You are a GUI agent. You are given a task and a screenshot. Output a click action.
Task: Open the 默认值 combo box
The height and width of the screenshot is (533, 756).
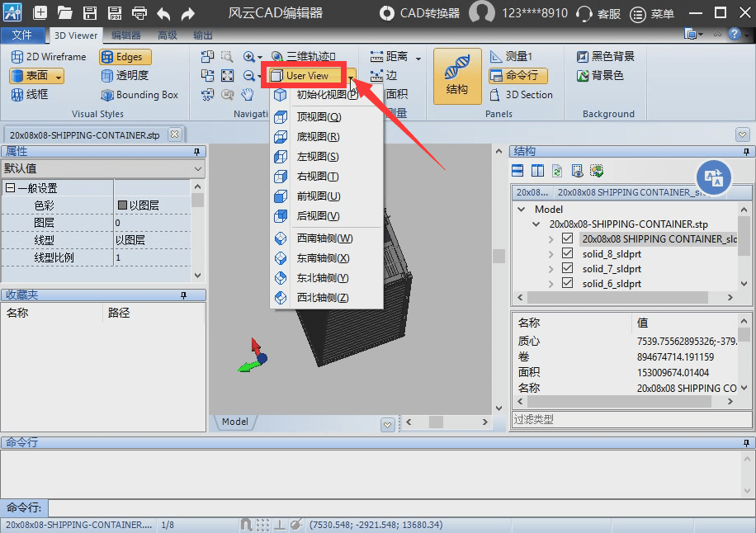(x=102, y=168)
